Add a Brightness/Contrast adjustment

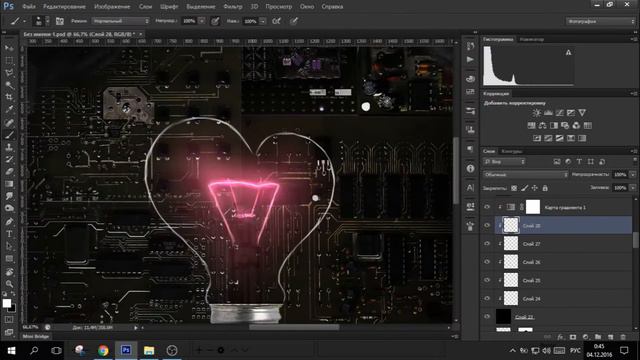pos(537,113)
